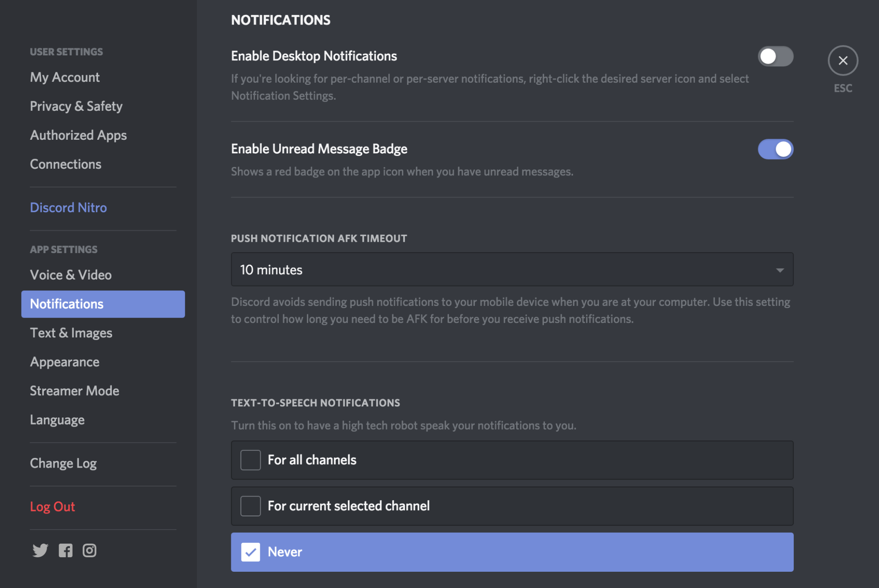Open Text & Images settings
Image resolution: width=879 pixels, height=588 pixels.
coord(71,333)
